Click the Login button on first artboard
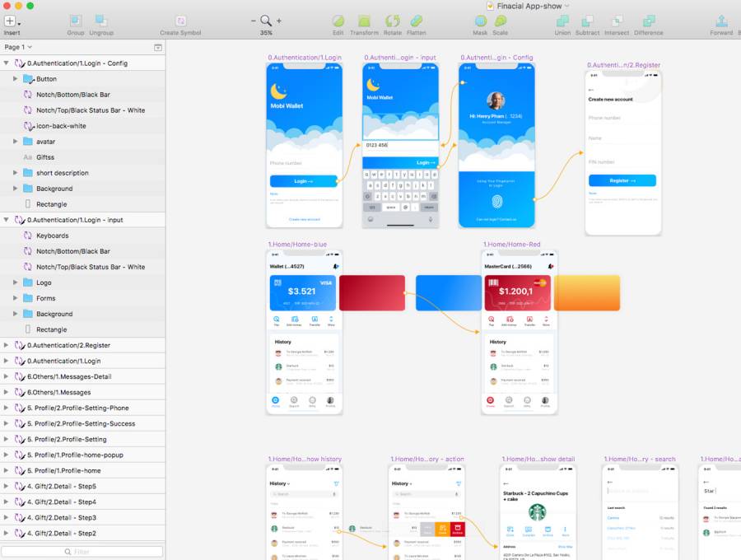This screenshot has width=741, height=560. click(304, 181)
